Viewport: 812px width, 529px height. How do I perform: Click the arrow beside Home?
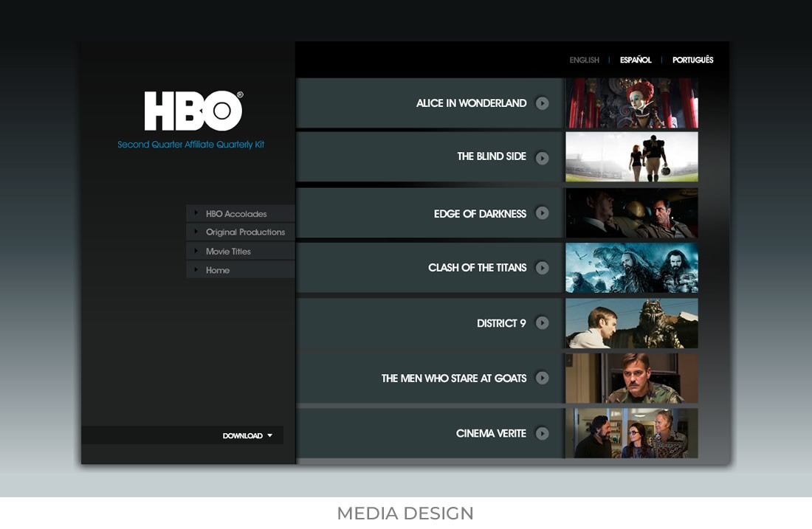click(196, 269)
